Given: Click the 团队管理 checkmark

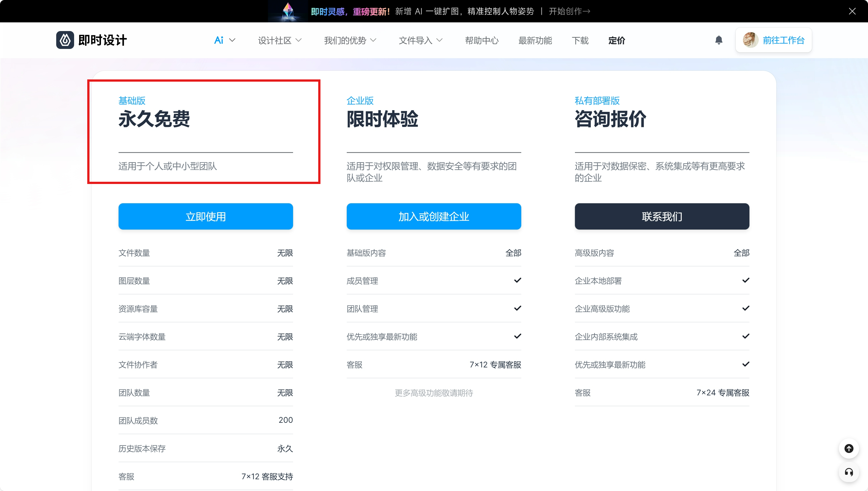Looking at the screenshot, I should coord(518,308).
